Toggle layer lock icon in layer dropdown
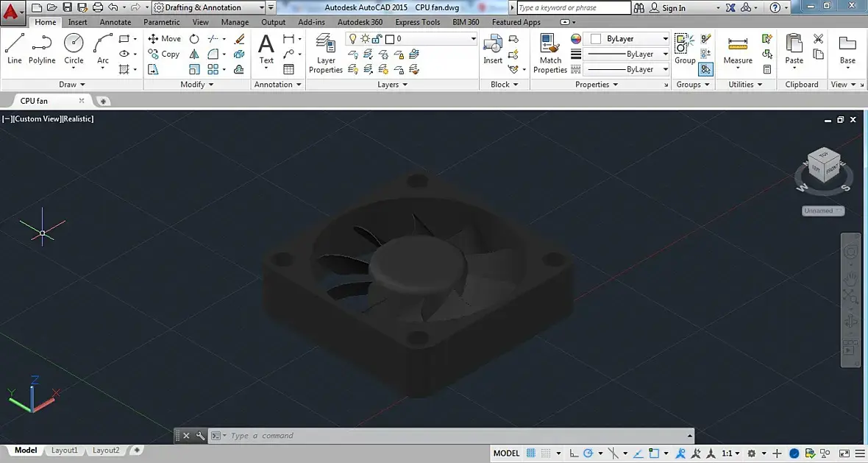This screenshot has height=463, width=868. (377, 39)
